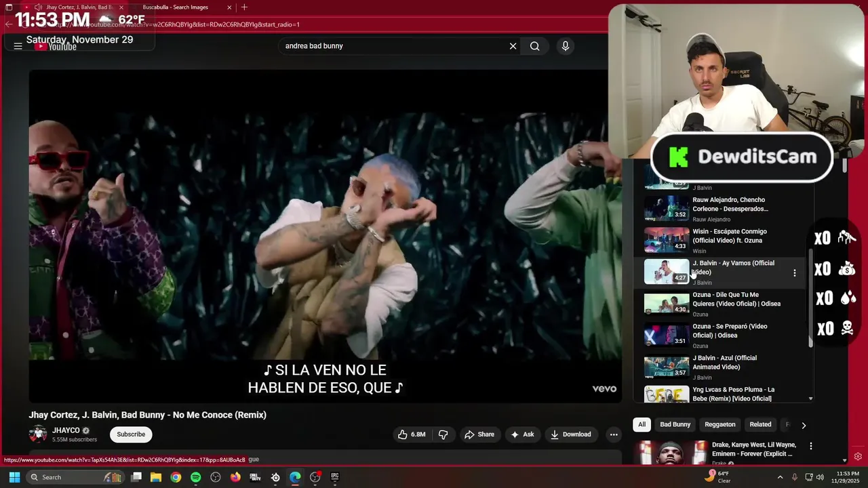This screenshot has height=488, width=868.
Task: Open YouTube logo home link
Action: pos(56,46)
